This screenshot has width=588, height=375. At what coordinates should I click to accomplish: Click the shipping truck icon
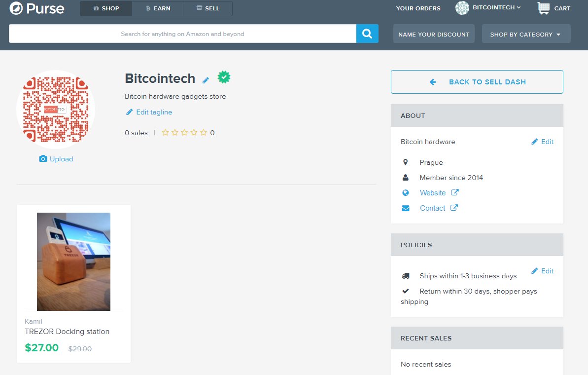tap(405, 276)
